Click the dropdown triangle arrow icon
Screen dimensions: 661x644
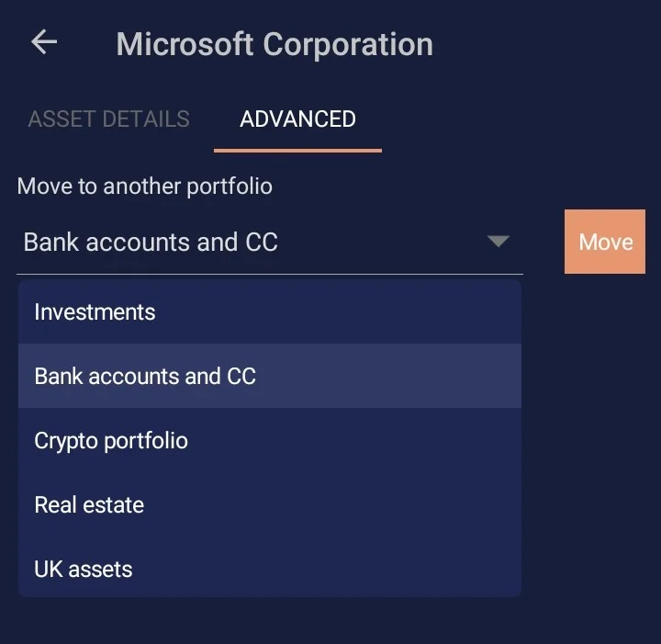(x=498, y=242)
